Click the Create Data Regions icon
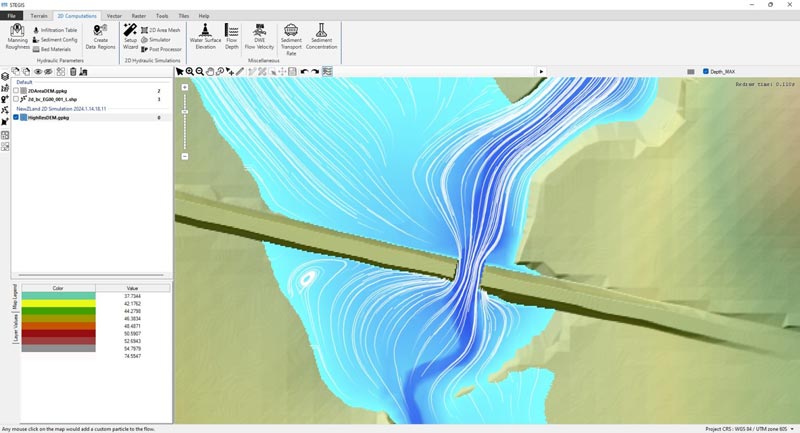 [100, 38]
